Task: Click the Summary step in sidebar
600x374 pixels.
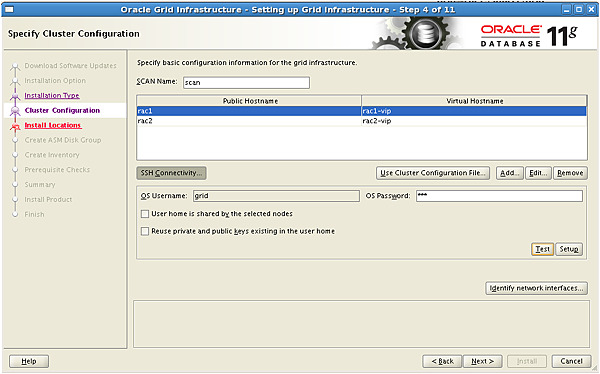Action: 40,185
